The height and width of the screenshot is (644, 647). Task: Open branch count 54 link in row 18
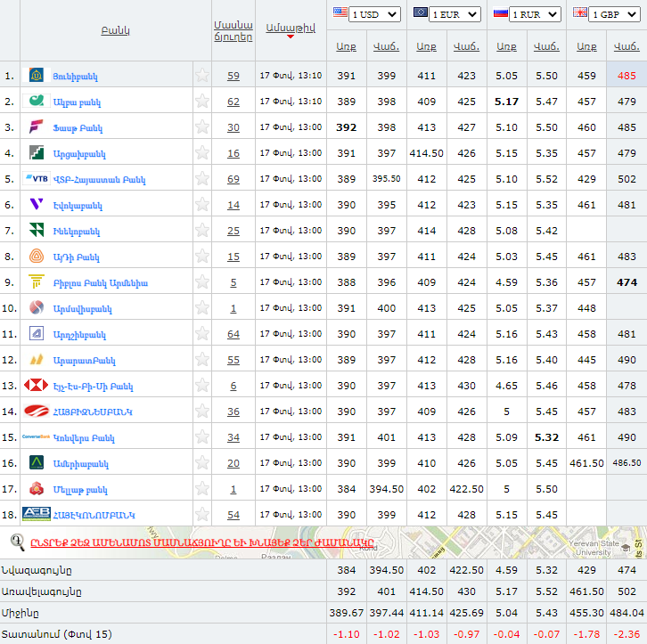coord(233,515)
